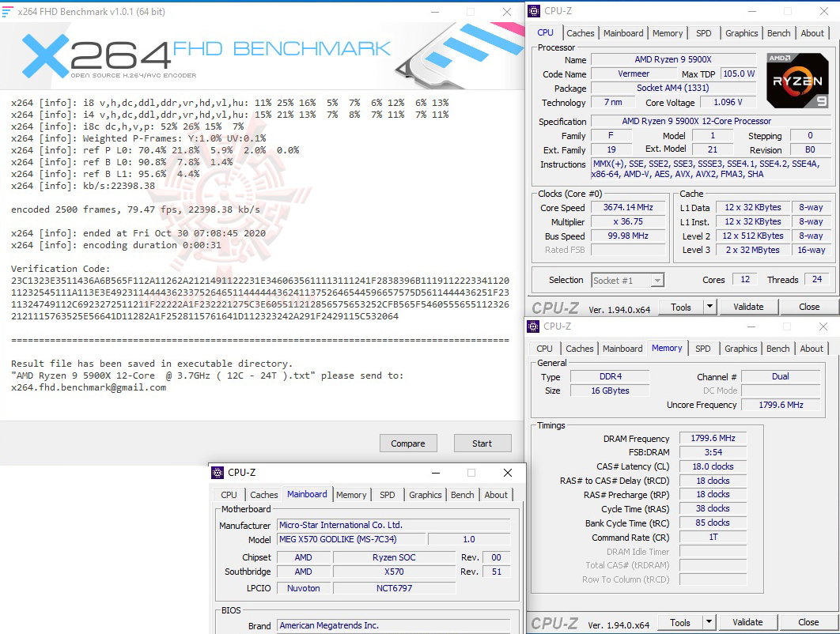The width and height of the screenshot is (840, 634).
Task: Open Graphics tab in Memory CPU-Z window
Action: (741, 349)
